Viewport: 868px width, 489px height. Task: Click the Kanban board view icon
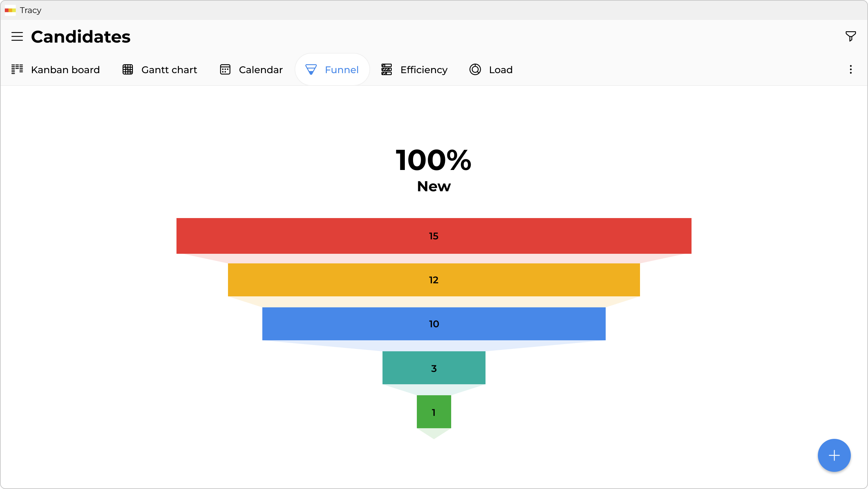(x=17, y=69)
